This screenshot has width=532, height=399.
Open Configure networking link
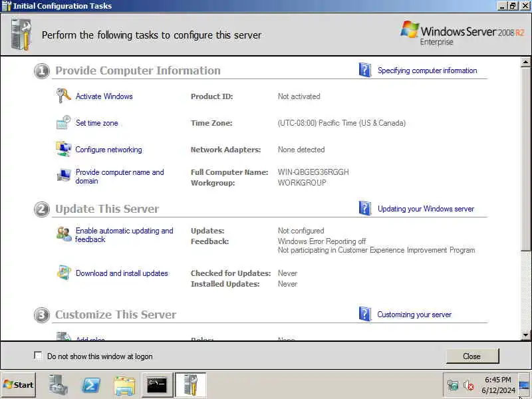[108, 150]
